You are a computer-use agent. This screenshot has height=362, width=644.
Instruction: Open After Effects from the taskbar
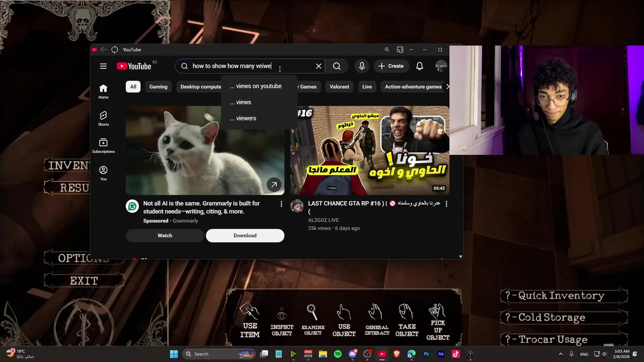pyautogui.click(x=441, y=354)
